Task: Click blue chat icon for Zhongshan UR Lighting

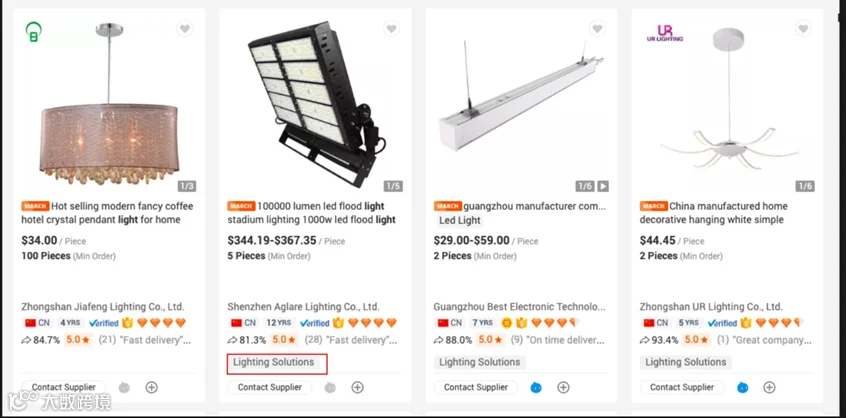Action: (742, 387)
